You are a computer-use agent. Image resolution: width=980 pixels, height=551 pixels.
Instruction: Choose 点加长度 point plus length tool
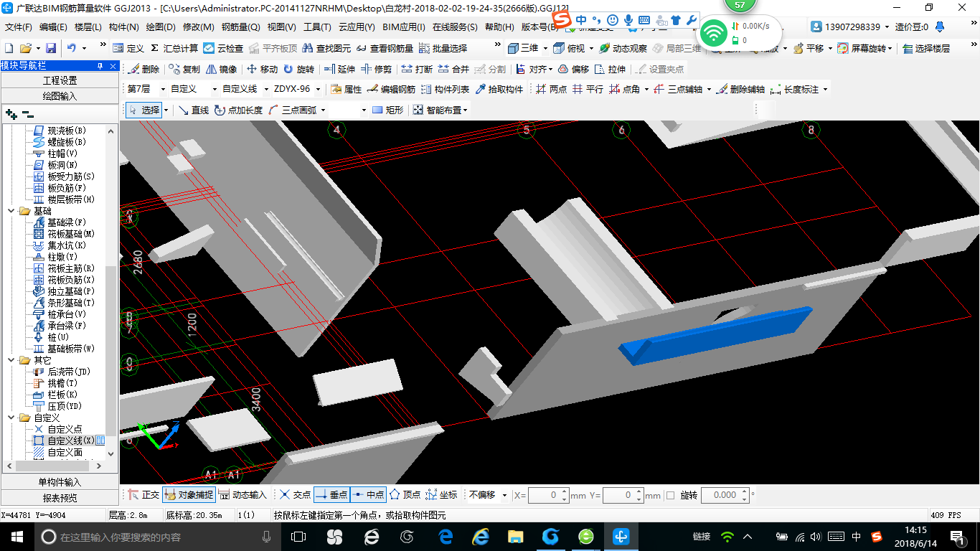(238, 110)
